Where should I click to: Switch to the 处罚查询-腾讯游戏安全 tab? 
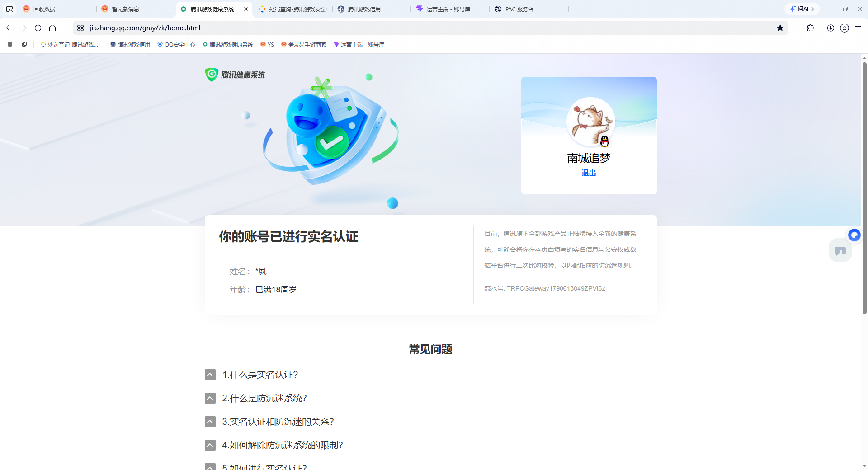click(293, 9)
